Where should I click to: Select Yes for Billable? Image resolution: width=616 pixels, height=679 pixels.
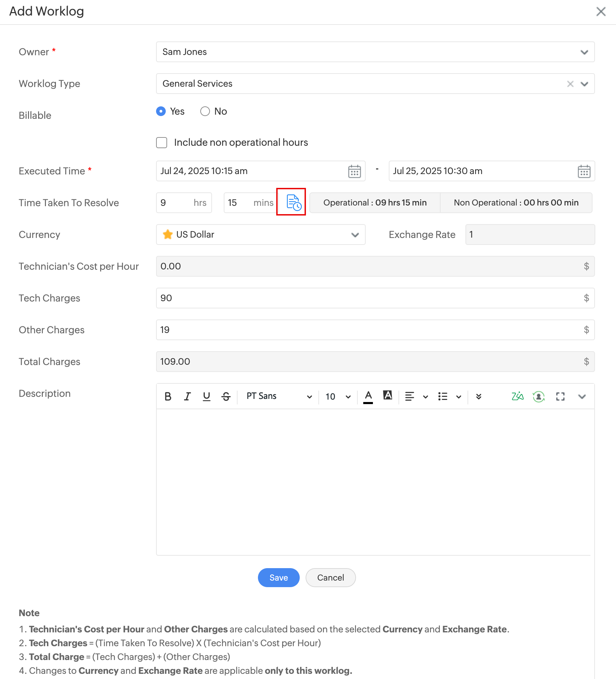click(x=161, y=111)
